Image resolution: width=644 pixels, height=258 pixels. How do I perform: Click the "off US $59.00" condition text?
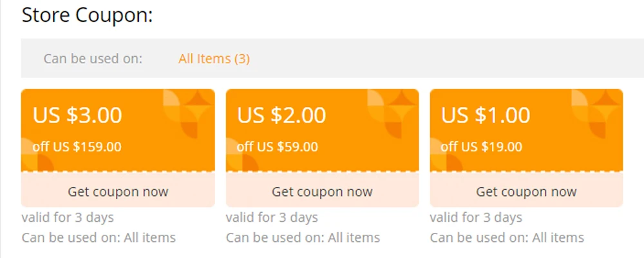point(278,146)
